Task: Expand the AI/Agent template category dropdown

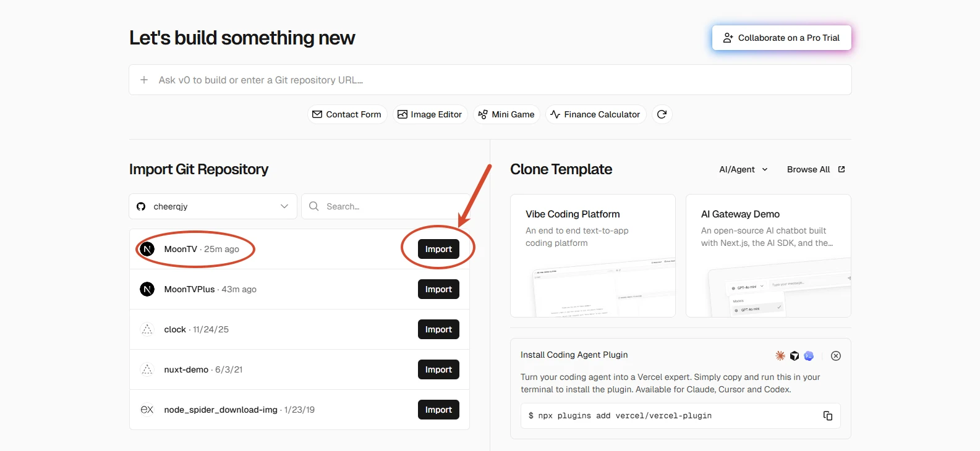Action: [744, 169]
